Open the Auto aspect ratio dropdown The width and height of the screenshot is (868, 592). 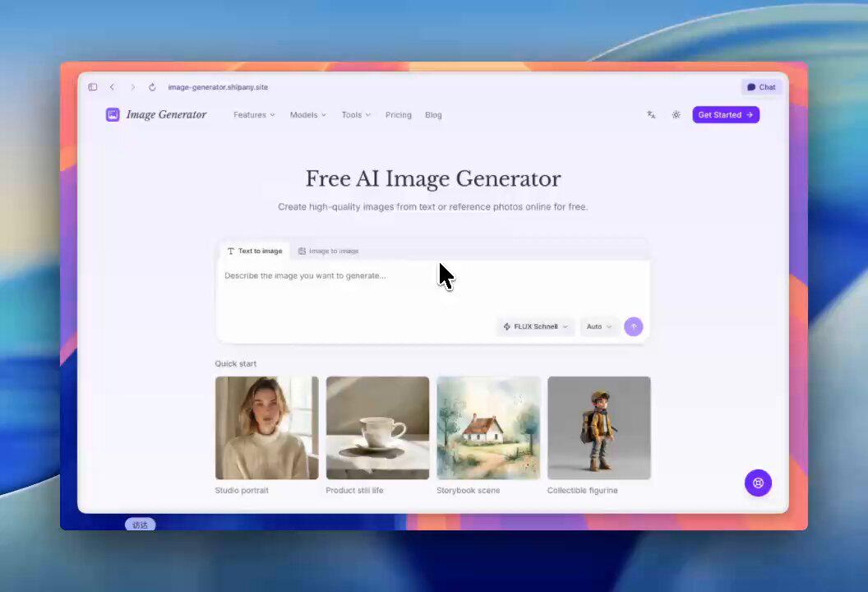click(599, 326)
